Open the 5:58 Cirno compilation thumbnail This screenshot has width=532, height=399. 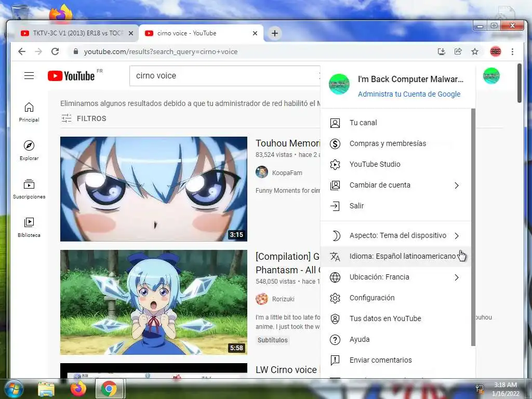pos(154,302)
